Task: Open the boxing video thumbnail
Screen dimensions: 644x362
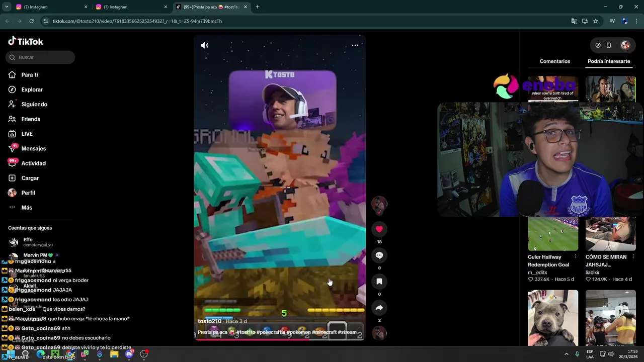Action: tap(611, 318)
